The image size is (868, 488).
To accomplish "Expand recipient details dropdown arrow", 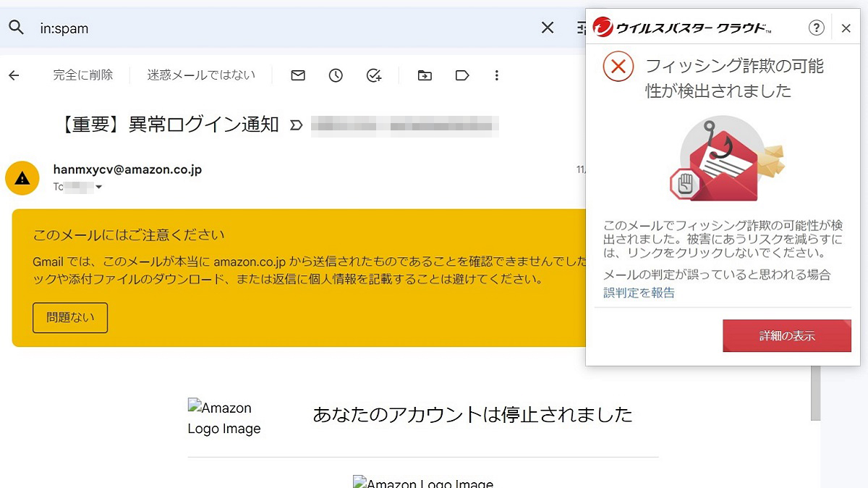I will [x=99, y=188].
